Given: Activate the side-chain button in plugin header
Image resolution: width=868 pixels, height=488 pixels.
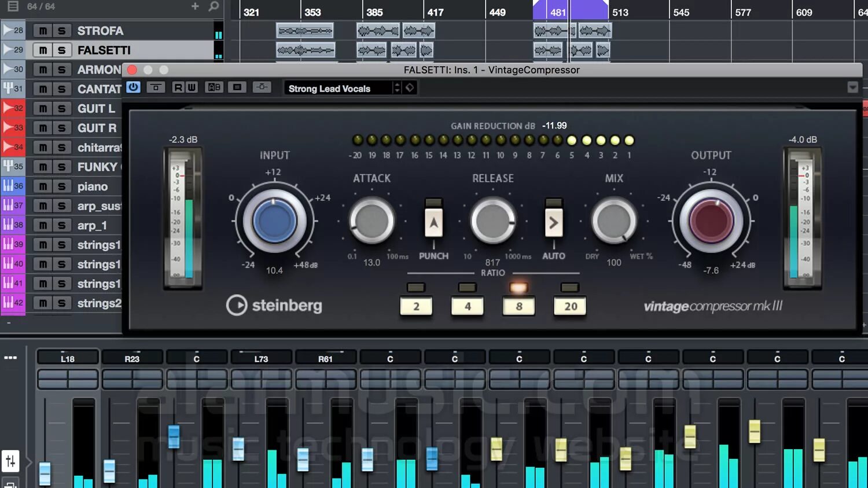Looking at the screenshot, I should coord(262,87).
